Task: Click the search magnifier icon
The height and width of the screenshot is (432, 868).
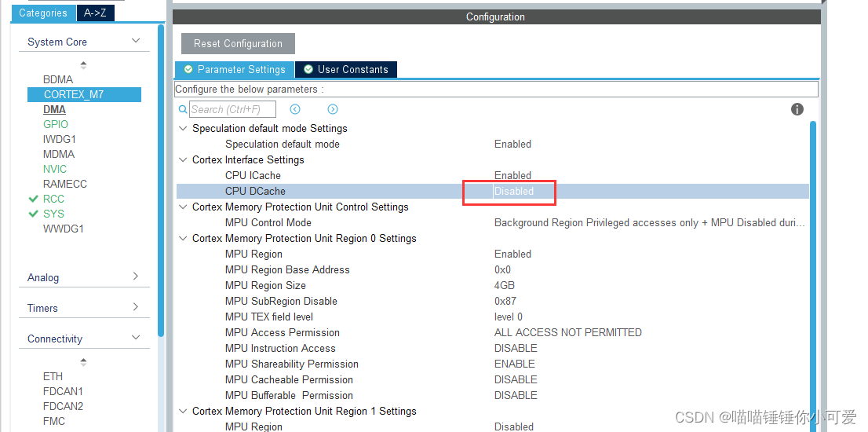Action: coord(183,110)
